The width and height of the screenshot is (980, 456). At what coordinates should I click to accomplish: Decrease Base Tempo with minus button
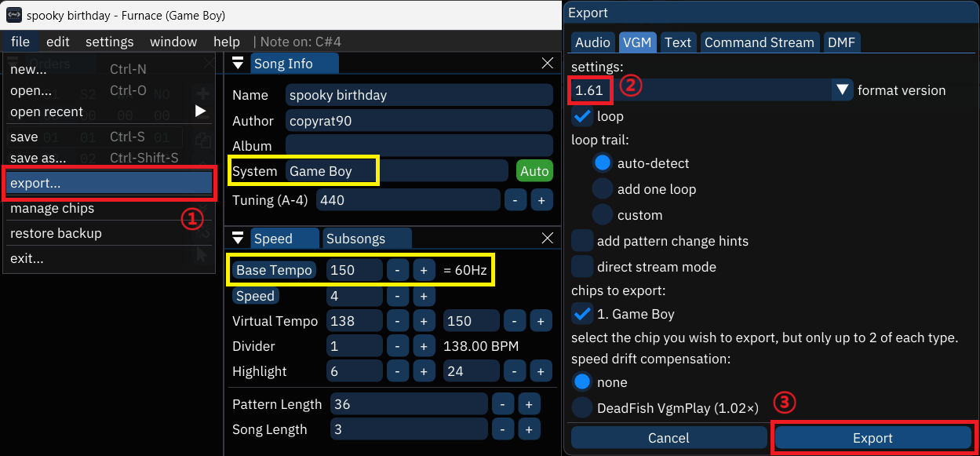398,270
